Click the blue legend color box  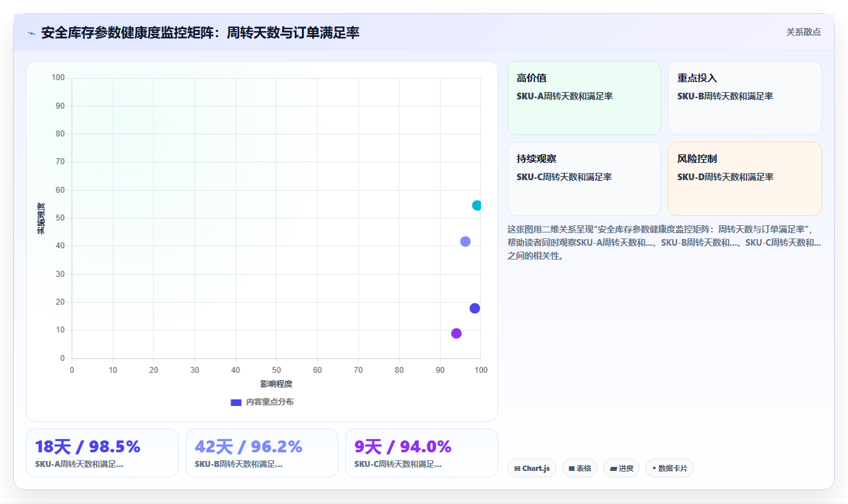click(236, 402)
